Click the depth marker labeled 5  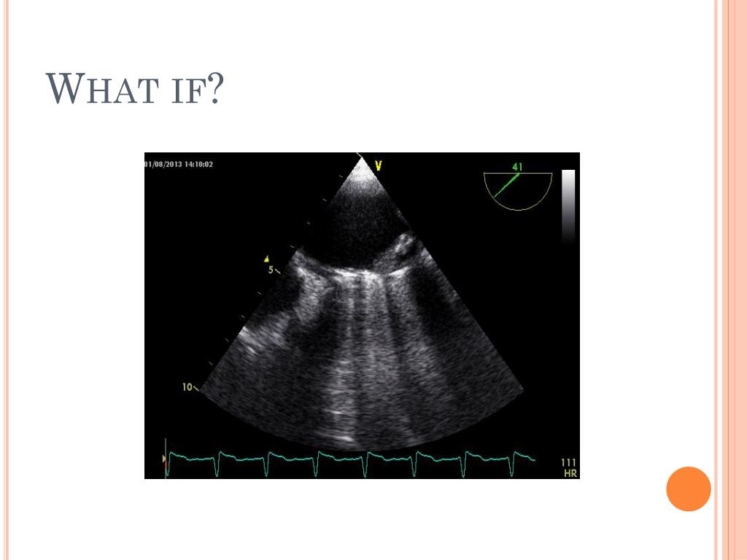point(271,270)
